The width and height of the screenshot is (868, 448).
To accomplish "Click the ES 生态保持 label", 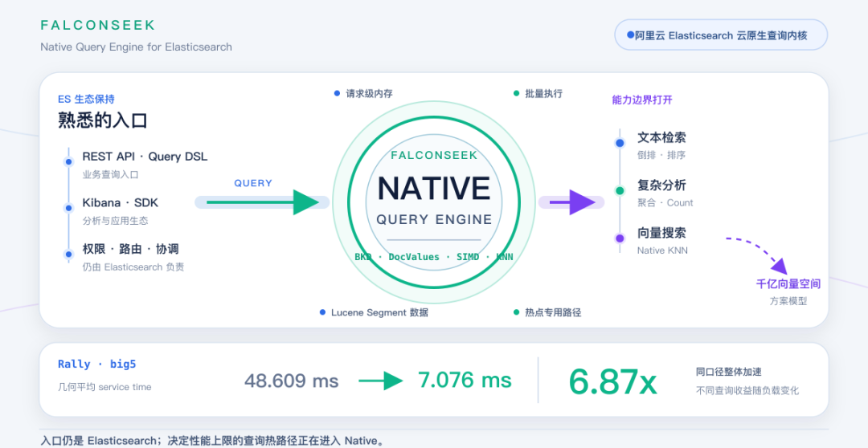I will pyautogui.click(x=86, y=100).
